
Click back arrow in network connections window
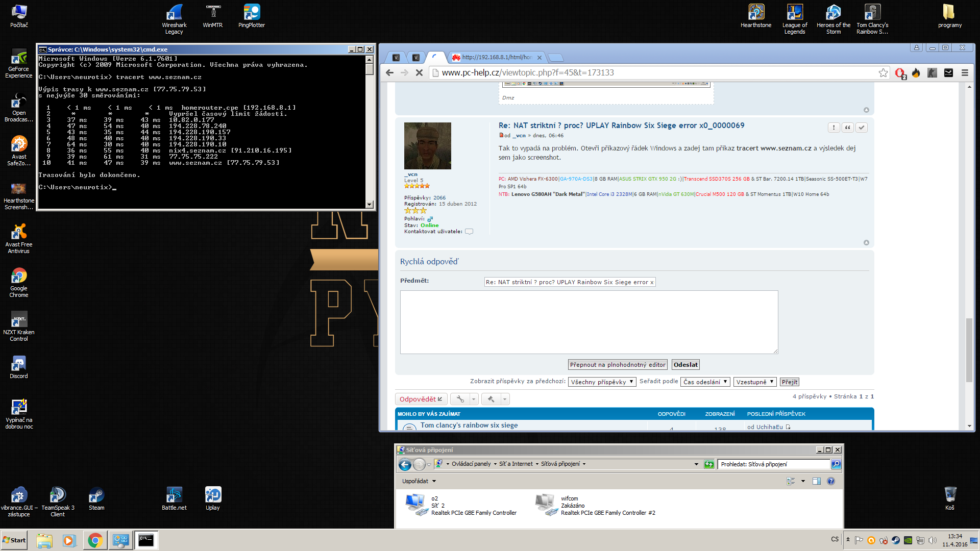tap(405, 464)
